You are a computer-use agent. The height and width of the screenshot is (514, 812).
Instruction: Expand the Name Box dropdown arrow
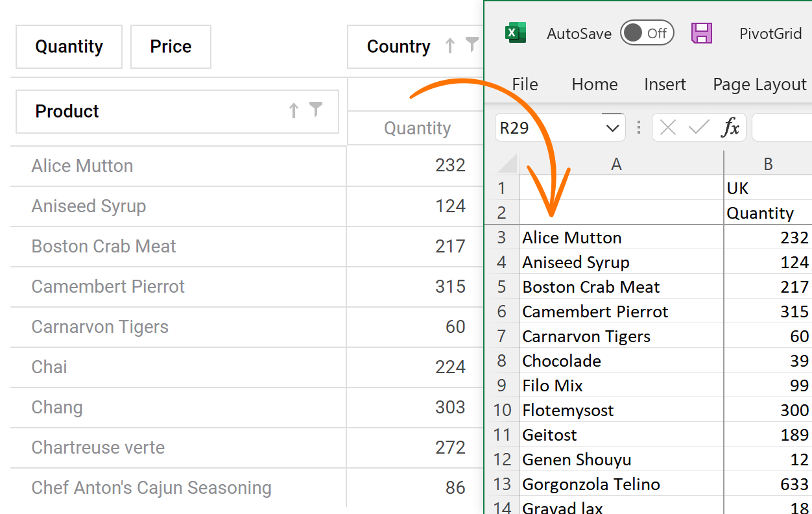[x=612, y=128]
